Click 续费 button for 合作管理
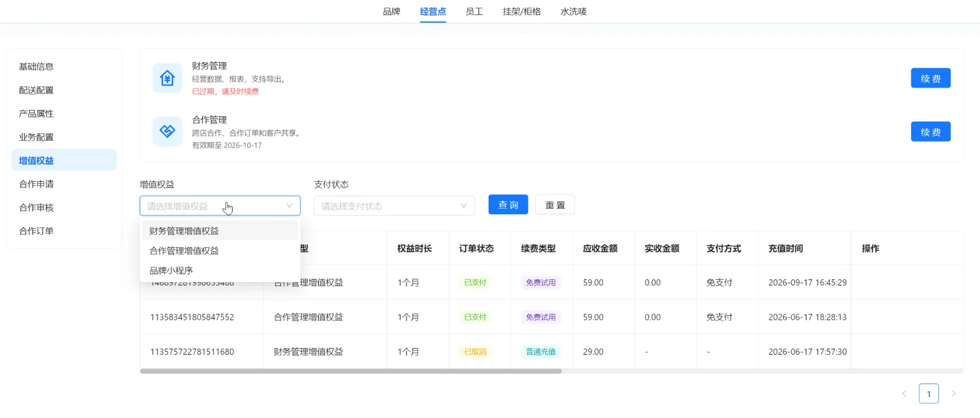The width and height of the screenshot is (980, 418). pyautogui.click(x=930, y=132)
